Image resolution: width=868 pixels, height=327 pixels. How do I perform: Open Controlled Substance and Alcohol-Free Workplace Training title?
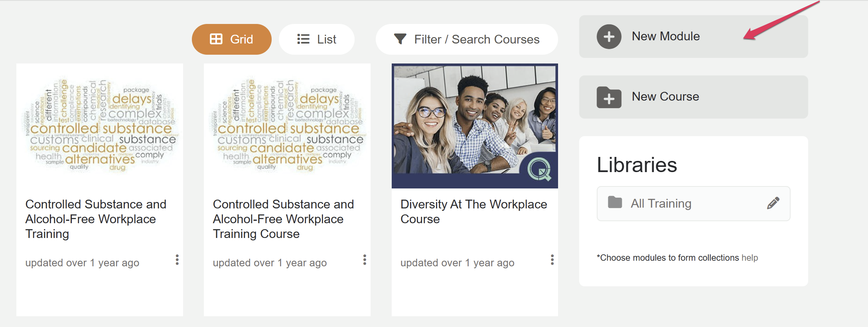96,219
